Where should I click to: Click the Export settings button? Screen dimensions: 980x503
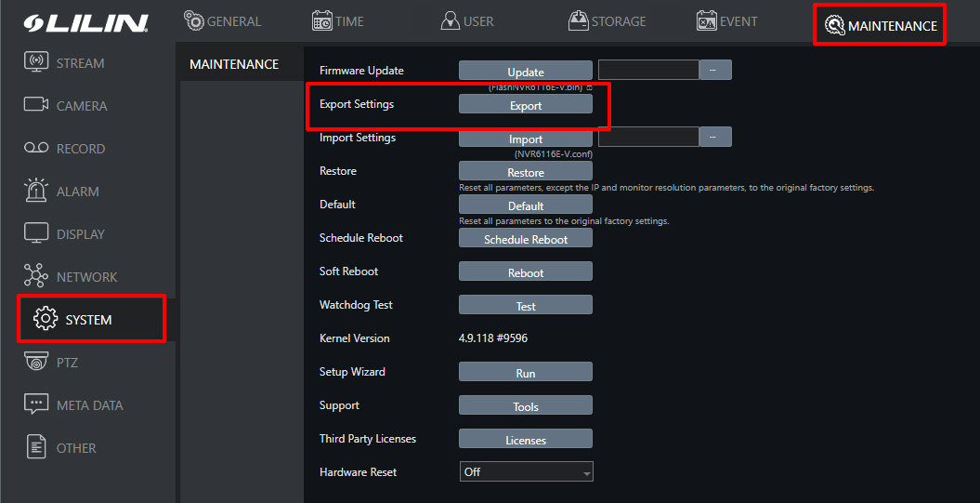click(526, 104)
